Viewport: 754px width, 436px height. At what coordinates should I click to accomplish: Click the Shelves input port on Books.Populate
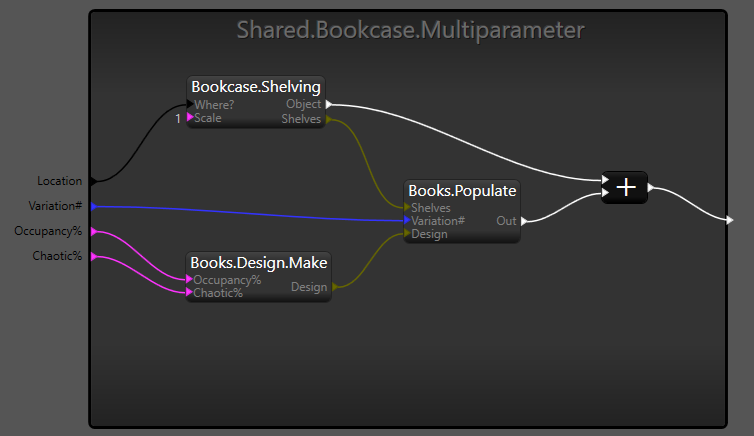pyautogui.click(x=407, y=207)
